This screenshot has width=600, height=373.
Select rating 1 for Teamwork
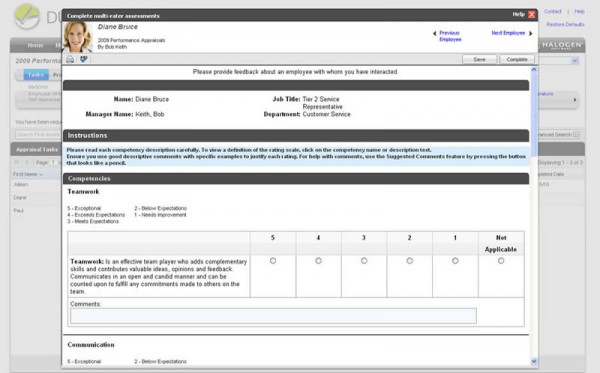455,261
